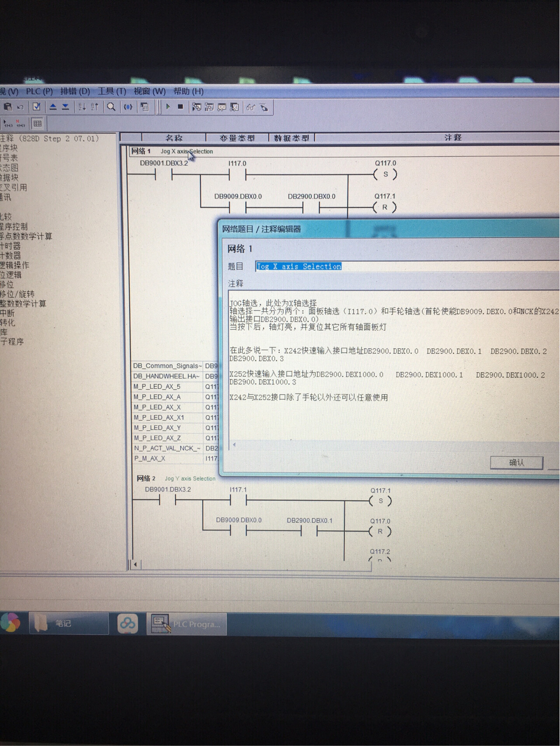Select the 数据块 tree item
560x746 pixels.
pos(9,177)
